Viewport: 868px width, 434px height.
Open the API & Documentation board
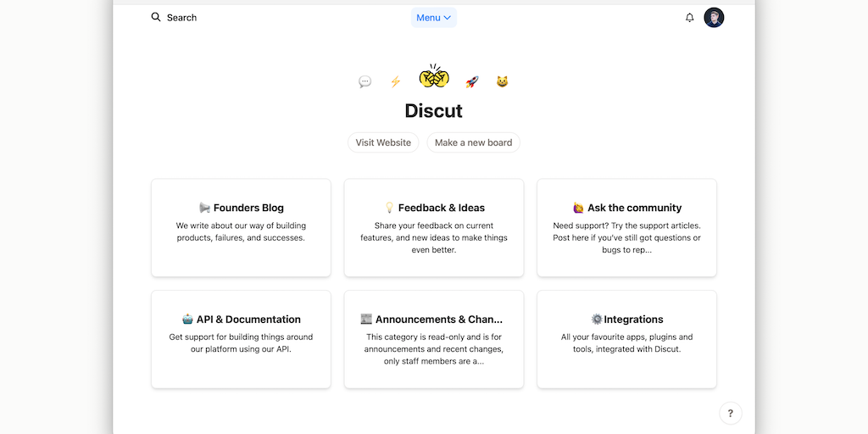pyautogui.click(x=241, y=339)
